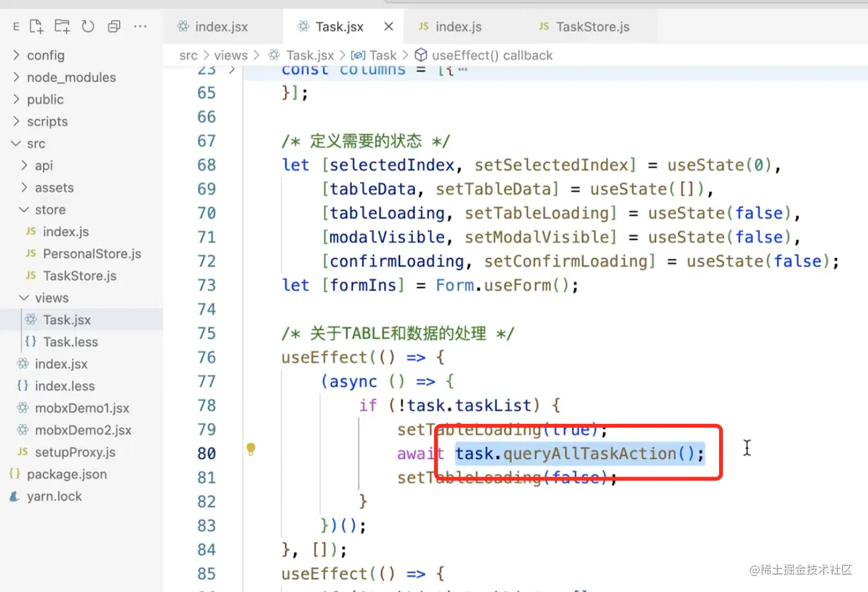Unfold the collapsed columns code at line 23
Screen dimensions: 868x592
click(232, 69)
